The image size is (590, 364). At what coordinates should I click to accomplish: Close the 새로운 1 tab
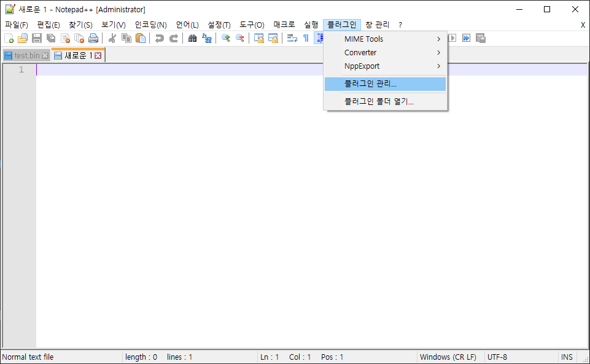pyautogui.click(x=98, y=56)
